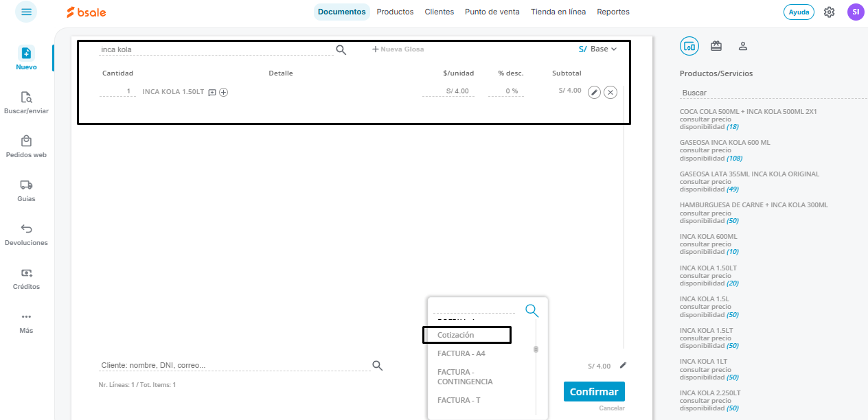
Task: Edit the INCA KOLA 1.50LT line with pencil
Action: pyautogui.click(x=595, y=92)
